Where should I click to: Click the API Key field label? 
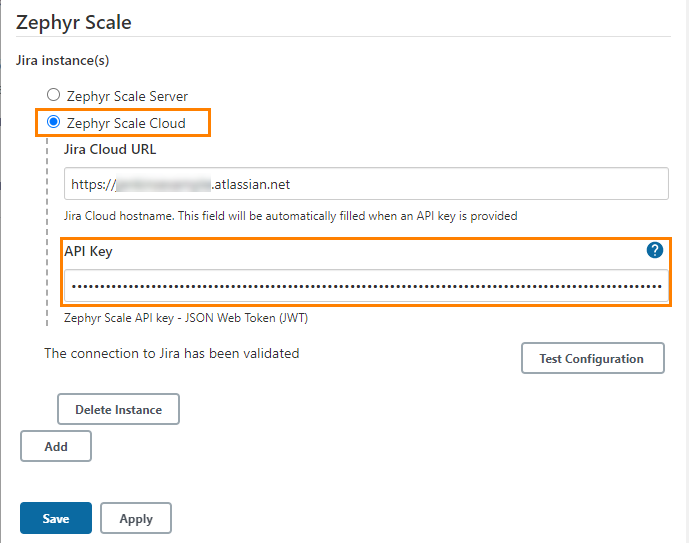(88, 251)
